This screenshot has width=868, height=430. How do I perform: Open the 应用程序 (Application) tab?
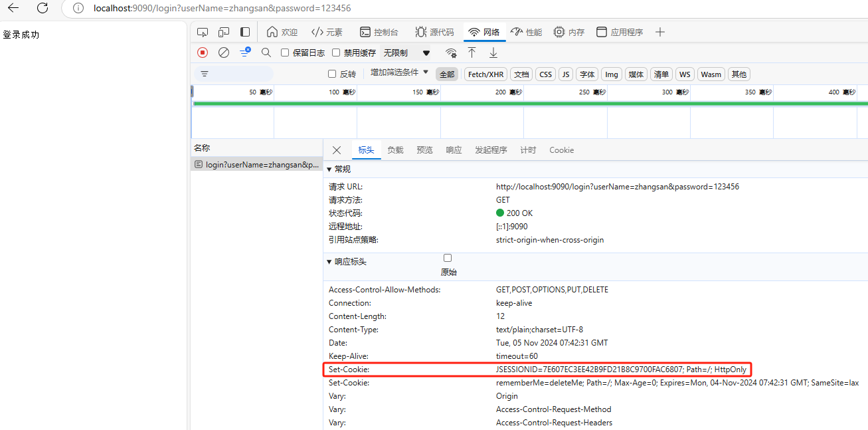tap(620, 32)
